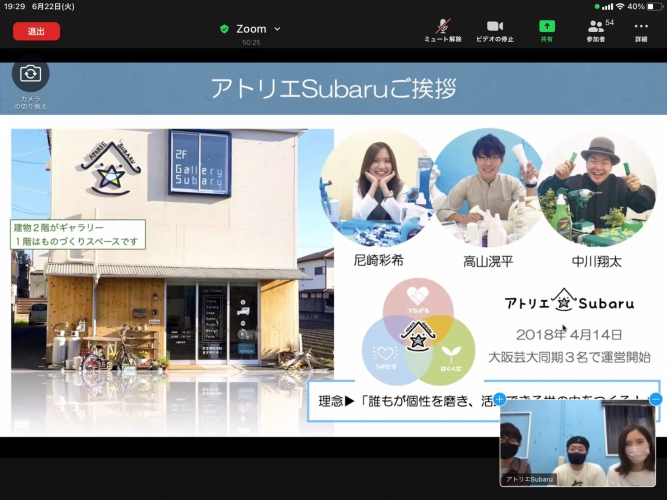Open the 参加者 participants list
The image size is (667, 500).
(x=596, y=31)
